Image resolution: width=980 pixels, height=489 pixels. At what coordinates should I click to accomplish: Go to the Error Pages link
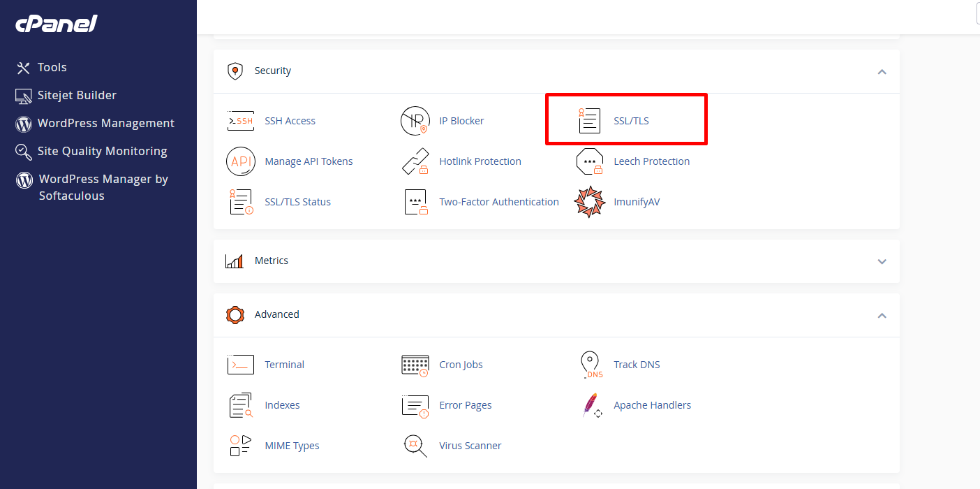(x=465, y=405)
